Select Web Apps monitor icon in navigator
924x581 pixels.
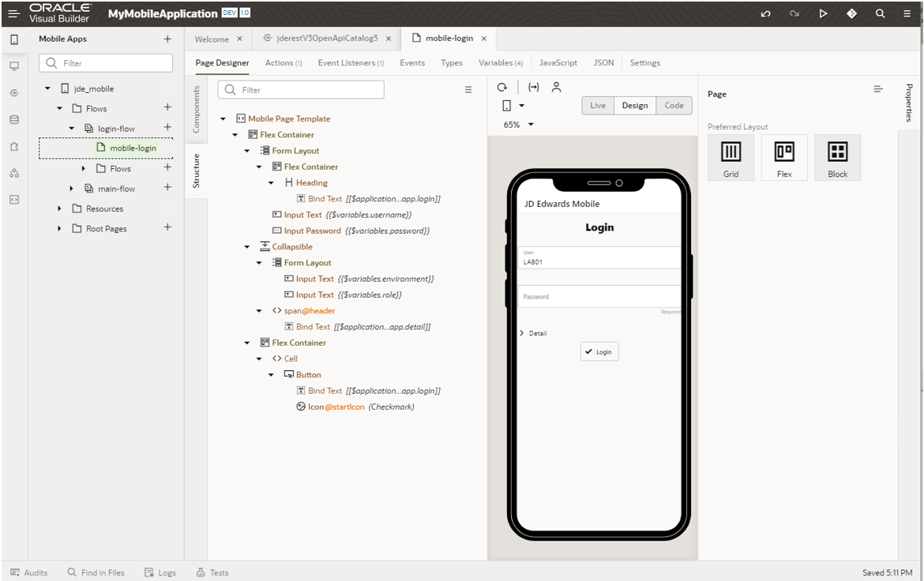point(14,66)
